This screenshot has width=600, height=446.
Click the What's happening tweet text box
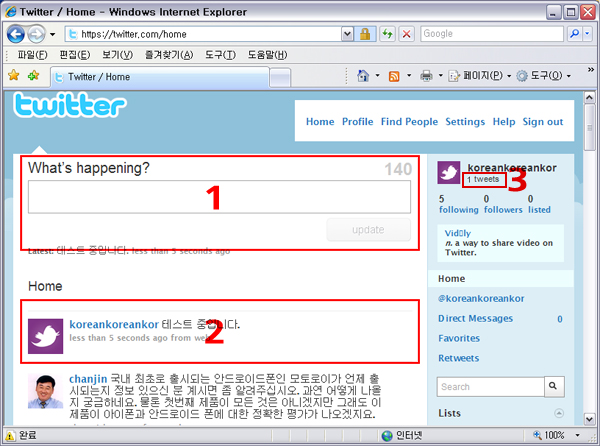[x=219, y=197]
